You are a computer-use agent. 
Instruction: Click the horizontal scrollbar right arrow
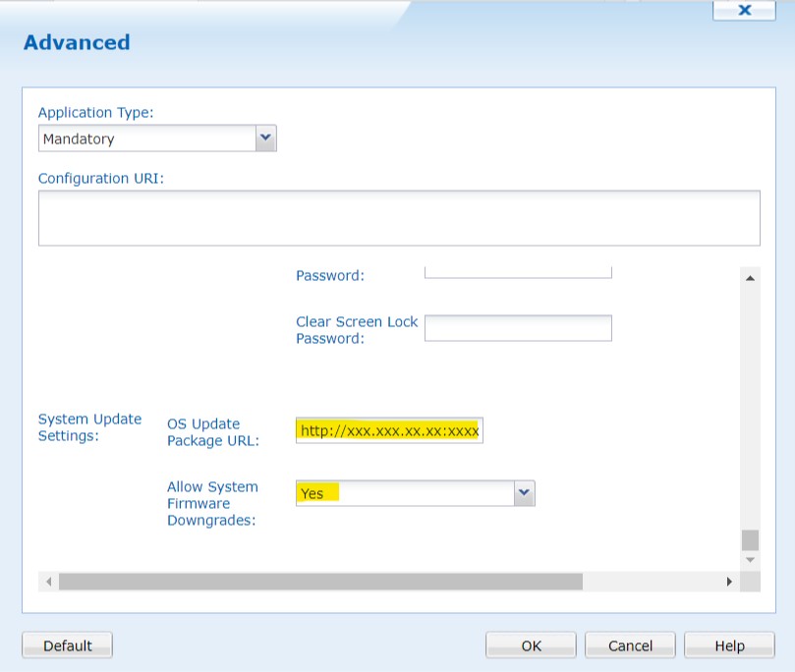pyautogui.click(x=729, y=582)
